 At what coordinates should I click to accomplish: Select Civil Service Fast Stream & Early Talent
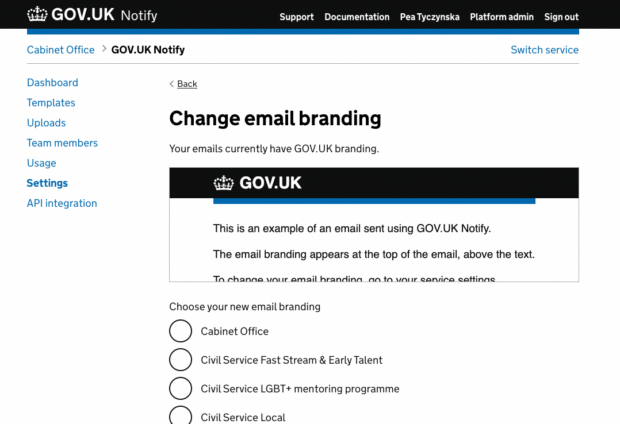(x=181, y=360)
